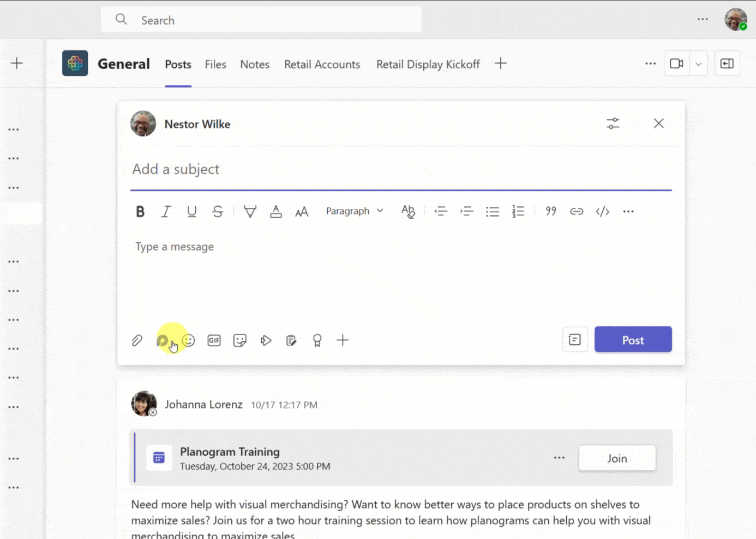Start a meeting with the camera icon
Image resolution: width=756 pixels, height=539 pixels.
676,63
